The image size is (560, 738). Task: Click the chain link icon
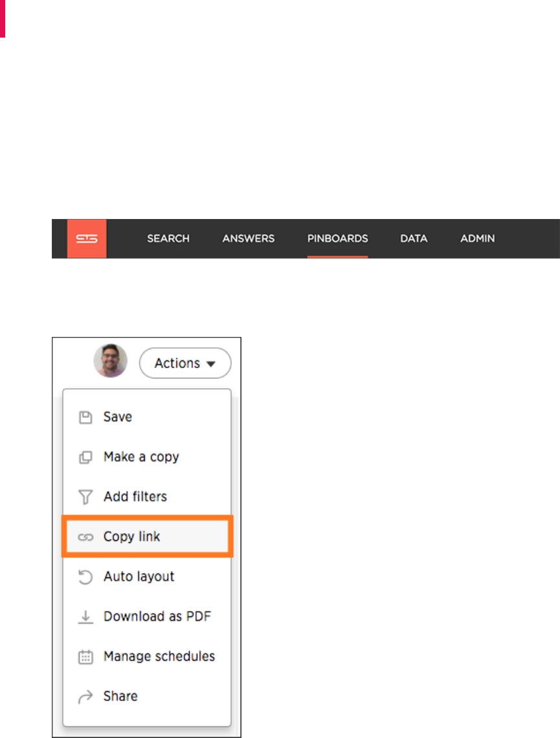85,537
